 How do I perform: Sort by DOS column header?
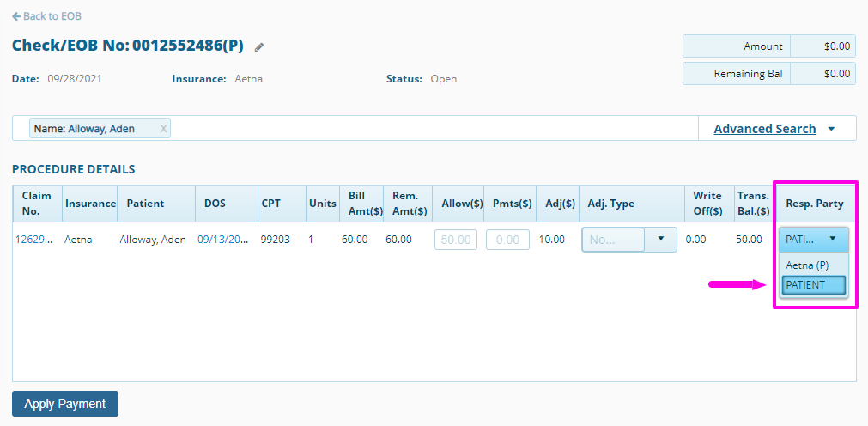[227, 204]
